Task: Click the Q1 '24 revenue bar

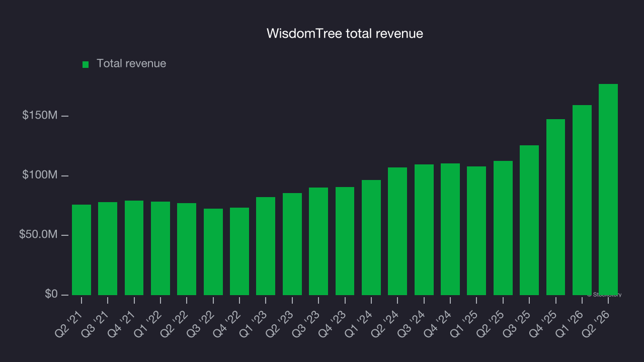Action: pos(371,237)
